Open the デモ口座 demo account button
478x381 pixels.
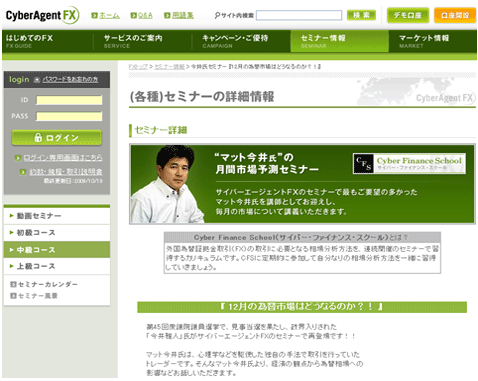tap(408, 15)
